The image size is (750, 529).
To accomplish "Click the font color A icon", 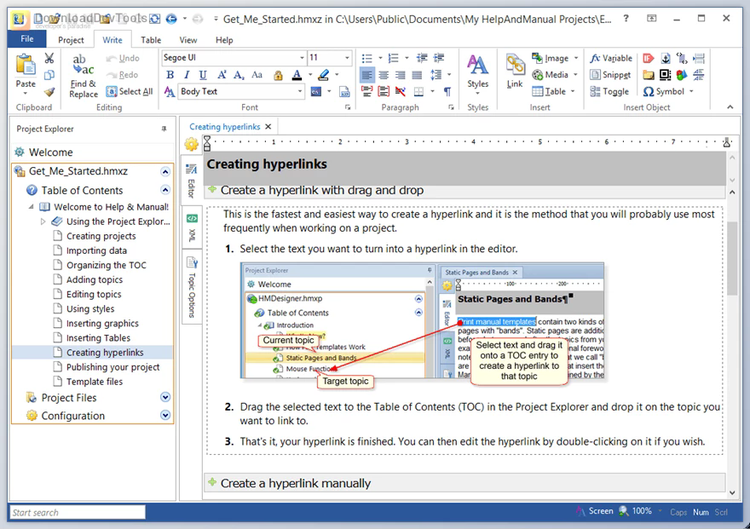I will 297,75.
